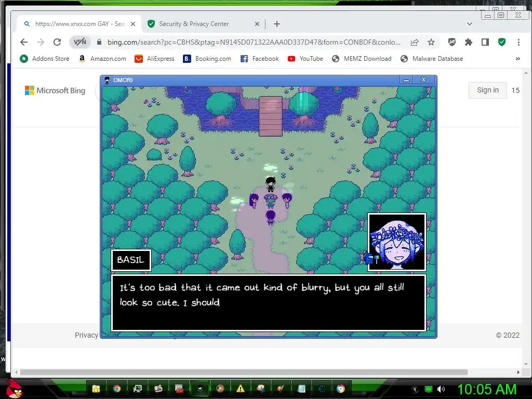
Task: Close the OMORI game window
Action: (x=423, y=79)
